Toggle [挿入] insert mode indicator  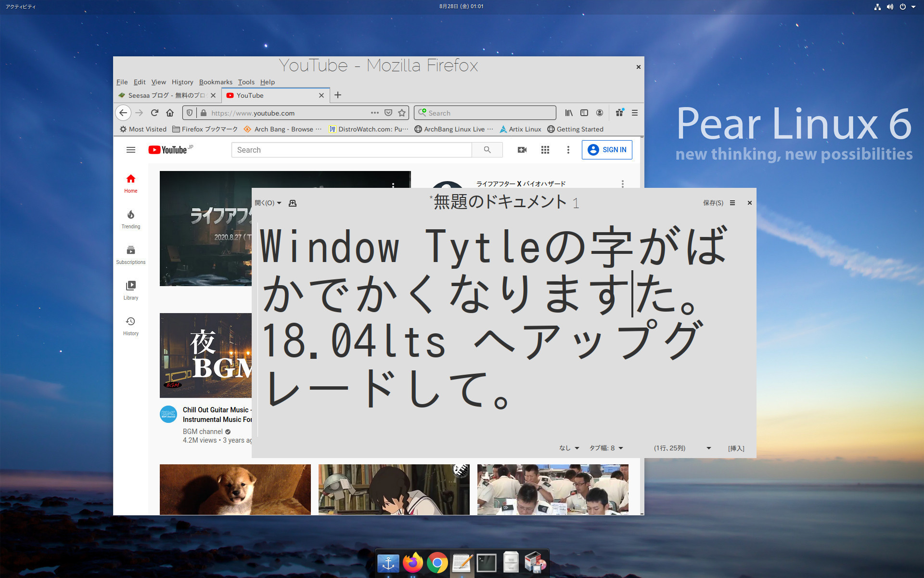[736, 448]
